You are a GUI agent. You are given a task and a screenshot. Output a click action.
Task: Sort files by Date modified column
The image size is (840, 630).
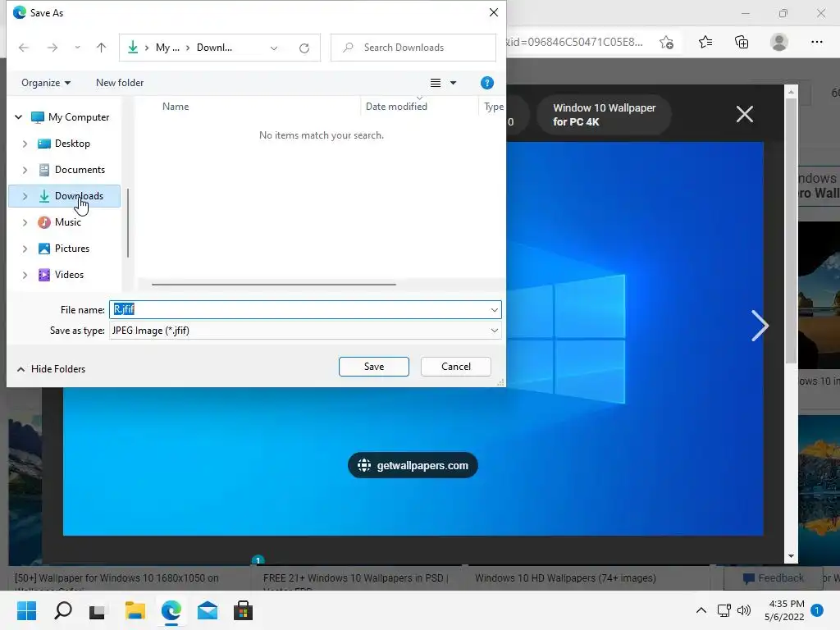(x=396, y=107)
